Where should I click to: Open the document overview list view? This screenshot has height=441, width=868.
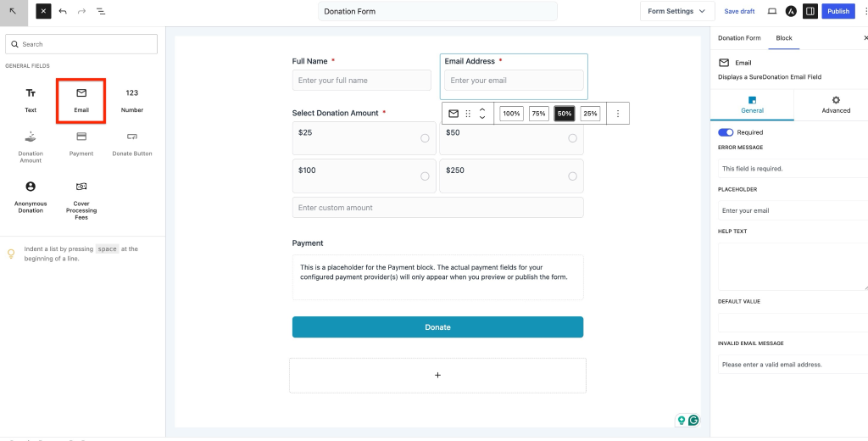point(101,11)
